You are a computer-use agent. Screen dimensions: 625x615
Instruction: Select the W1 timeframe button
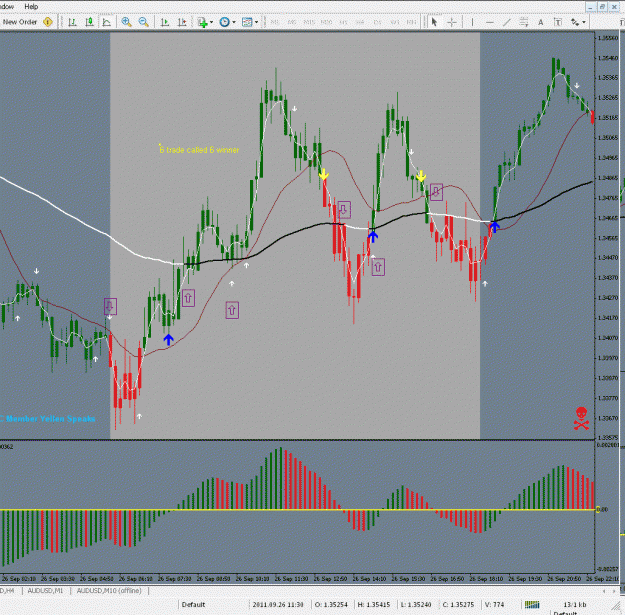click(x=395, y=22)
